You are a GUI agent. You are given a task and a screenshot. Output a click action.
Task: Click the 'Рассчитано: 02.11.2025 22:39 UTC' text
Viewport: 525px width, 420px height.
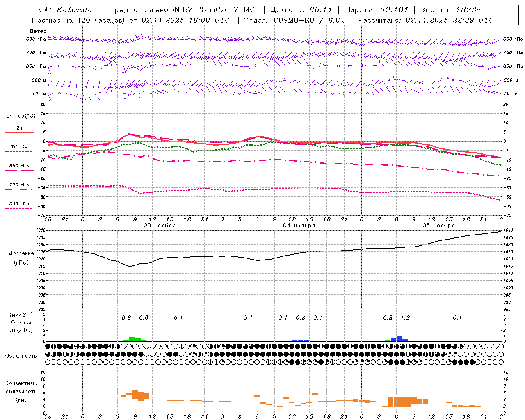(426, 20)
